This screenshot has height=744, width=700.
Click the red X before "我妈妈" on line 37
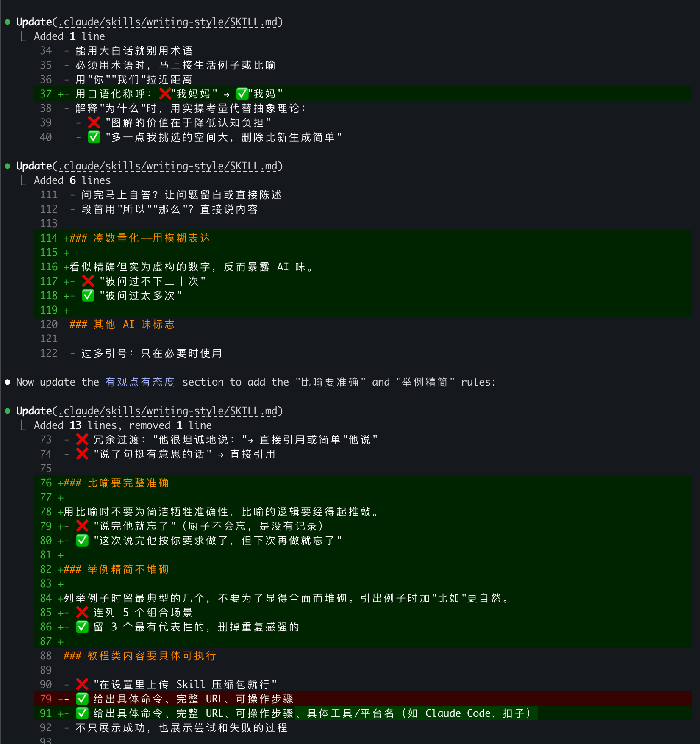click(165, 94)
